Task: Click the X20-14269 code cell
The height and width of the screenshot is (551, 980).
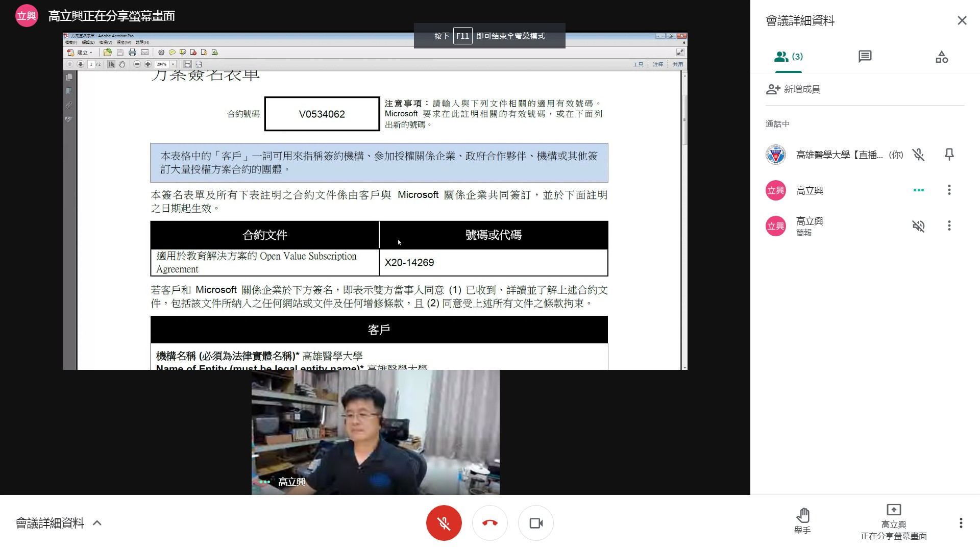Action: tap(493, 262)
